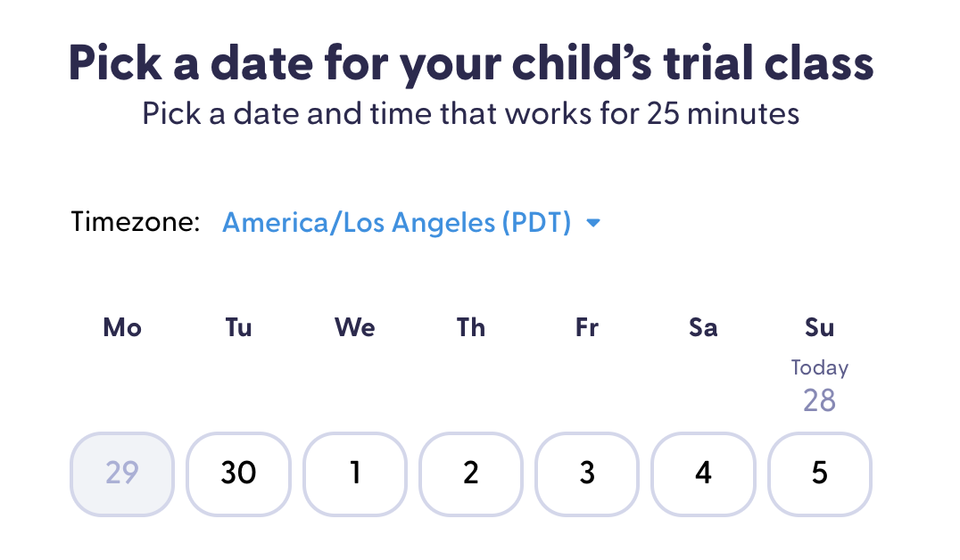Click the We column header

(x=354, y=327)
